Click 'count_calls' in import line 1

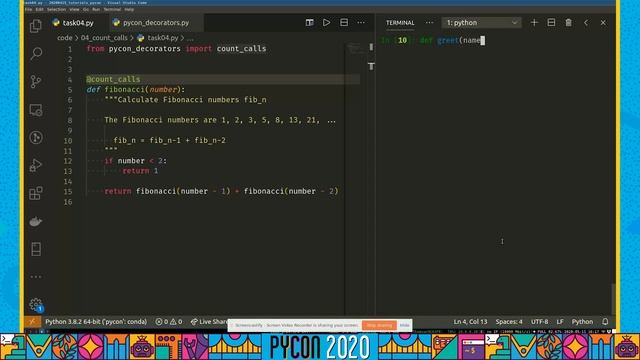(x=241, y=49)
